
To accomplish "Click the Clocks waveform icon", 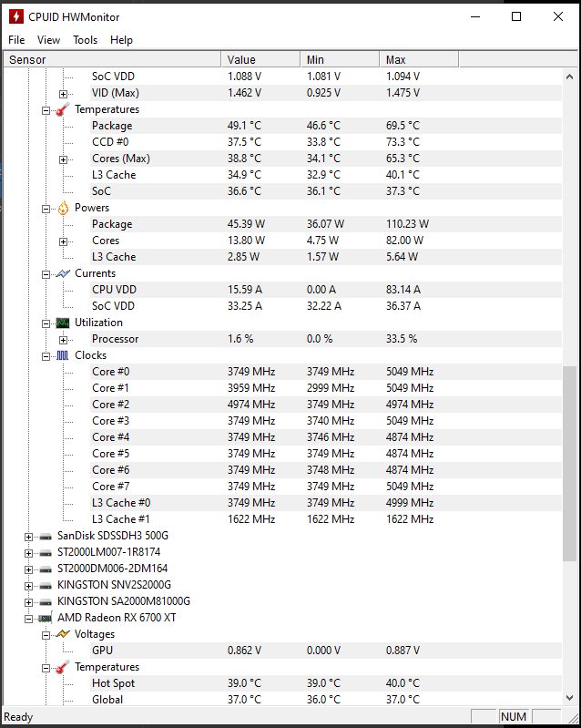I will point(63,355).
